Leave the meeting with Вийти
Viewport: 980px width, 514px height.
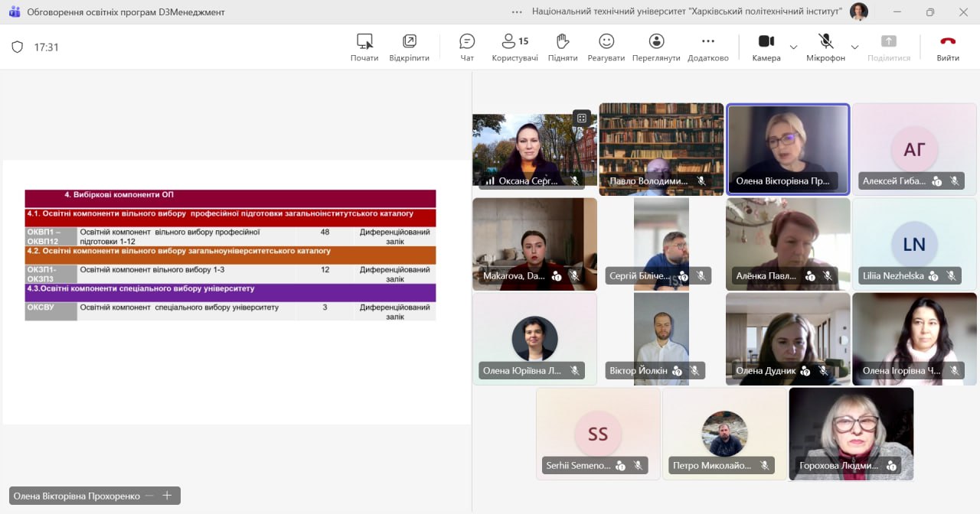click(948, 47)
